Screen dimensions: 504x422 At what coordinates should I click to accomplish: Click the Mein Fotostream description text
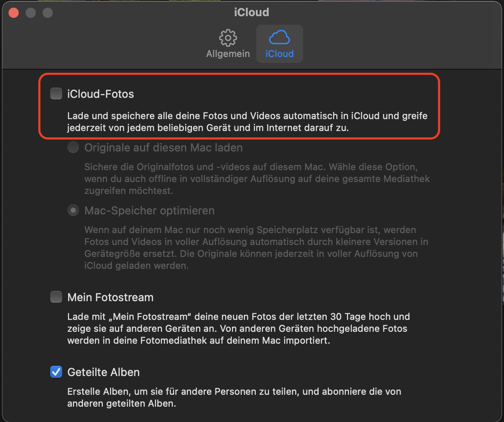coord(238,329)
